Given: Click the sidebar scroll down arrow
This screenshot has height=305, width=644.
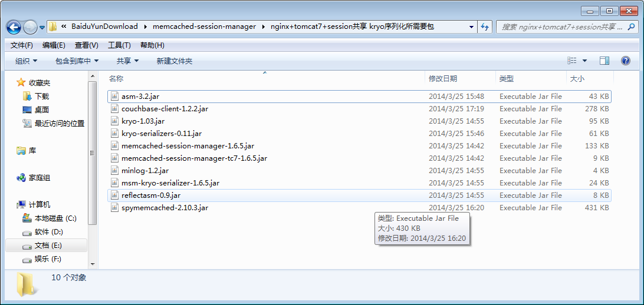Looking at the screenshot, I should [x=93, y=264].
